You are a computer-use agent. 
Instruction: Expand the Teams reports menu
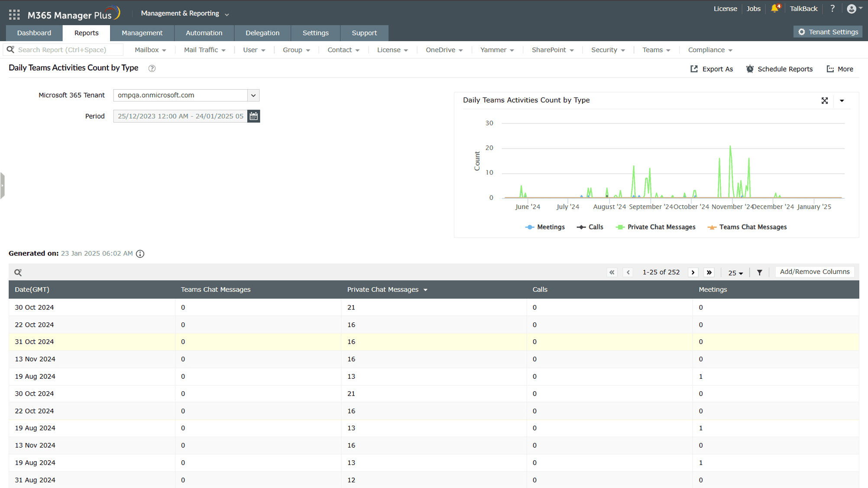click(x=656, y=50)
